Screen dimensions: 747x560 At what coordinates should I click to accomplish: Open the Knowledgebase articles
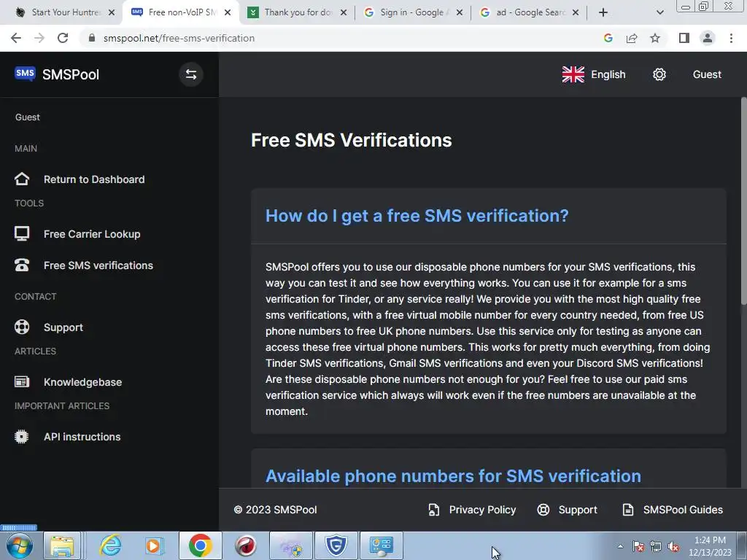coord(83,382)
